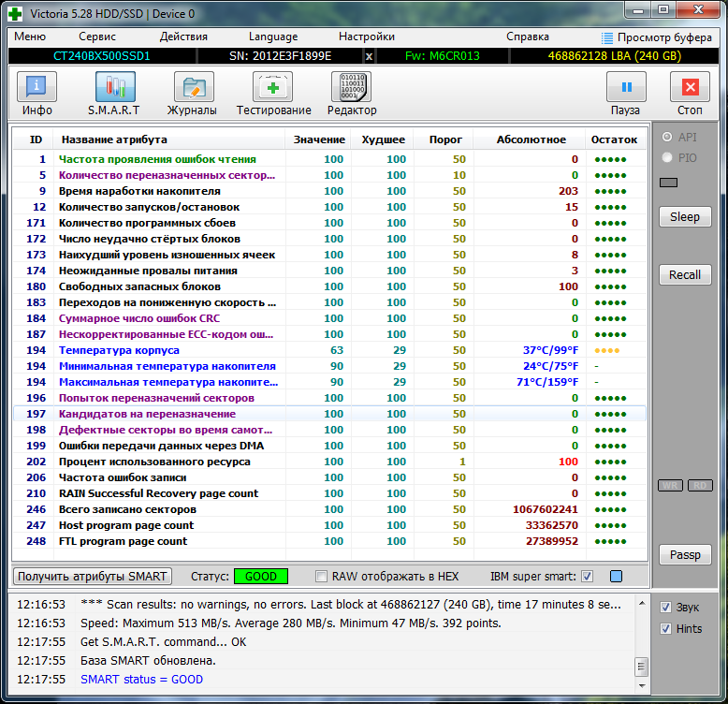
Task: Disable the Звук sound checkbox
Action: coord(665,607)
